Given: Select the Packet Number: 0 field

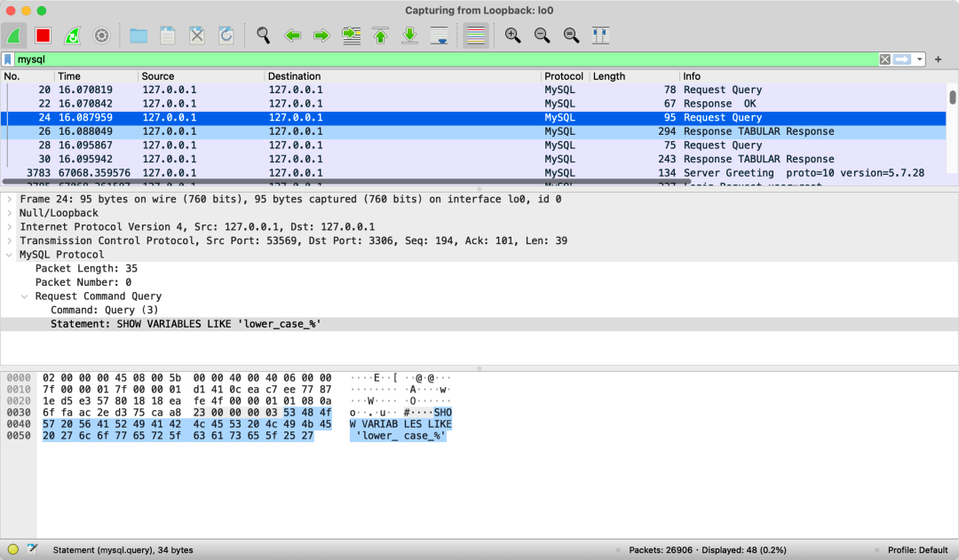Looking at the screenshot, I should pos(83,282).
